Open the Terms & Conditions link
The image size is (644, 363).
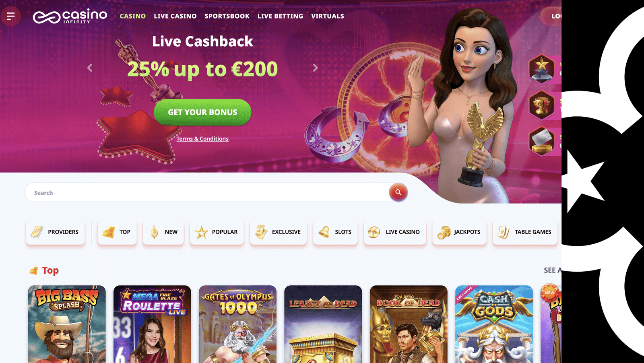pos(202,138)
